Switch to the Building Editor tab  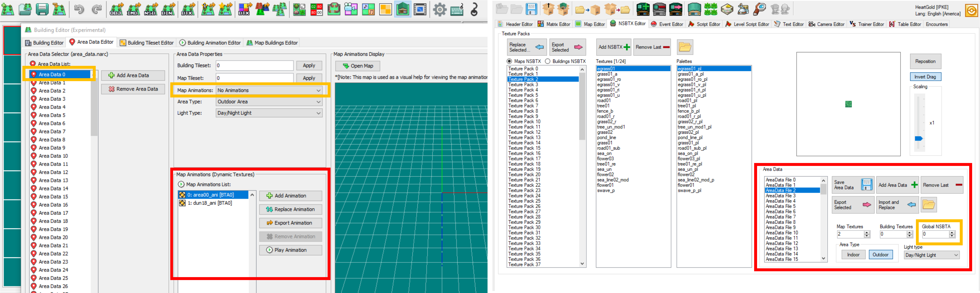44,43
